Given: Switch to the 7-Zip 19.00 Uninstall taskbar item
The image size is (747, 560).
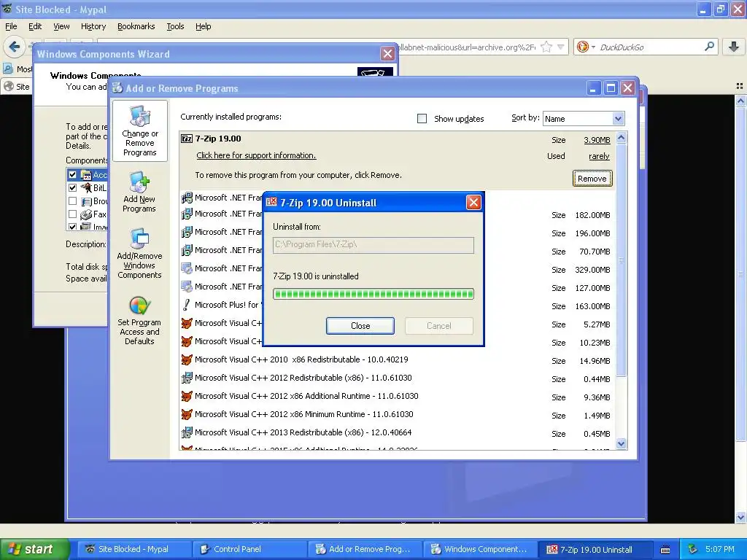Looking at the screenshot, I should pyautogui.click(x=595, y=549).
